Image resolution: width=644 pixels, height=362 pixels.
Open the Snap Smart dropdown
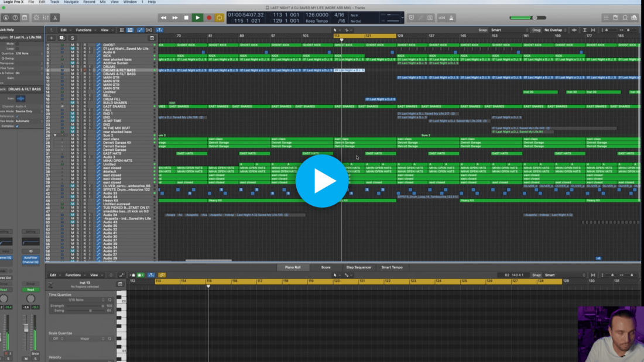(x=510, y=30)
